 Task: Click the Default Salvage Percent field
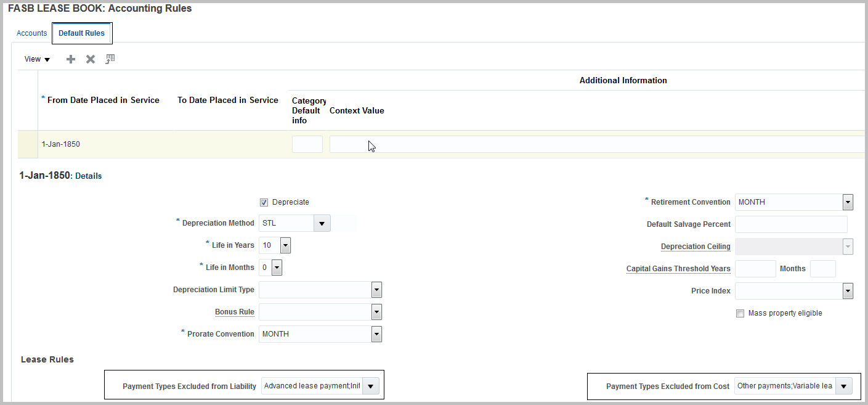[791, 224]
